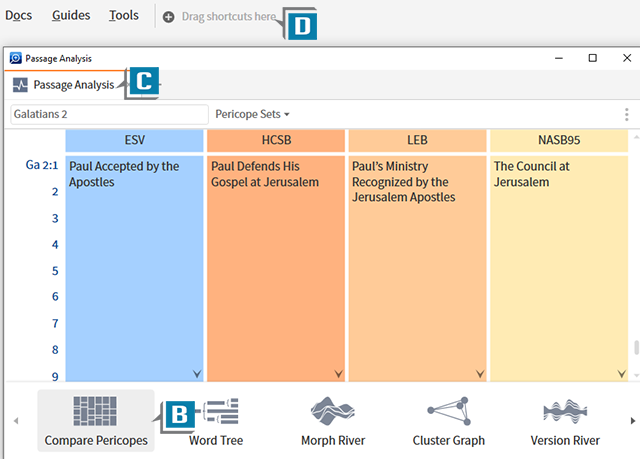Choose the Cluster Graph view
Image resolution: width=640 pixels, height=459 pixels.
coord(448,411)
